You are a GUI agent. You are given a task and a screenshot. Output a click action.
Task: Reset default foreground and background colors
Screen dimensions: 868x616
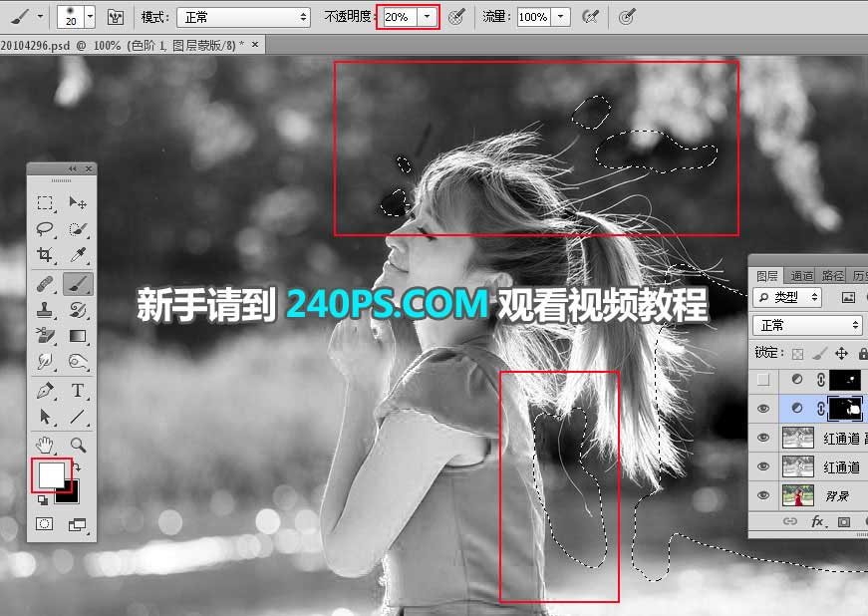(42, 500)
